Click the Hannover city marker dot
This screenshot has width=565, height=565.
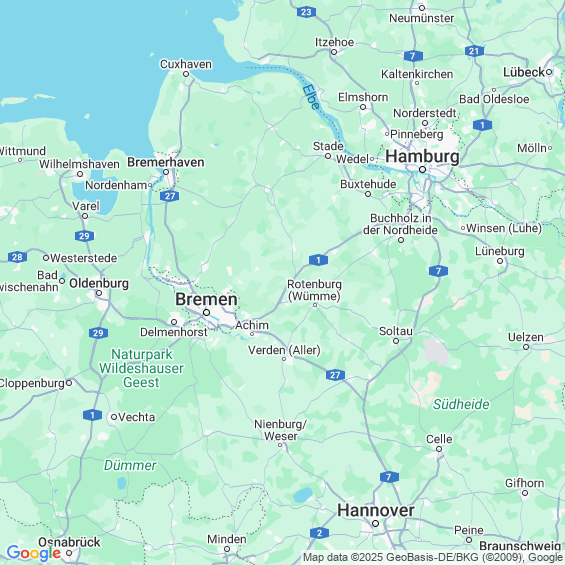375,523
